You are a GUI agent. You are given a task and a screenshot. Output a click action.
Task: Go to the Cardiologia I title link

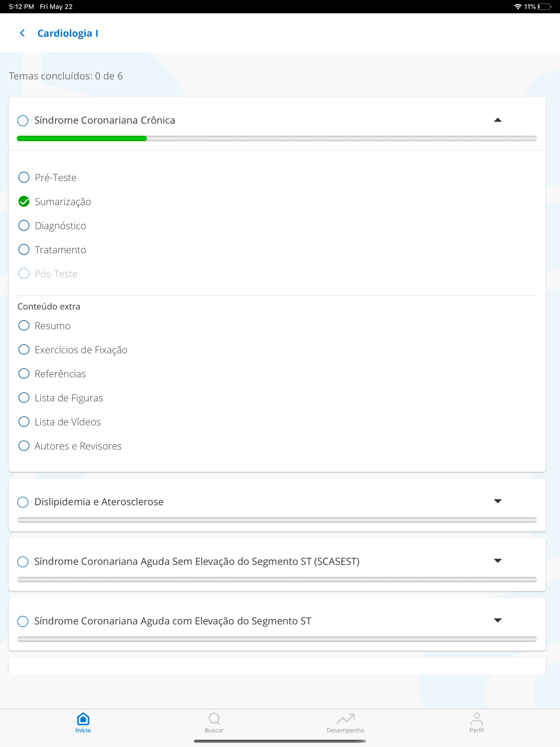68,33
